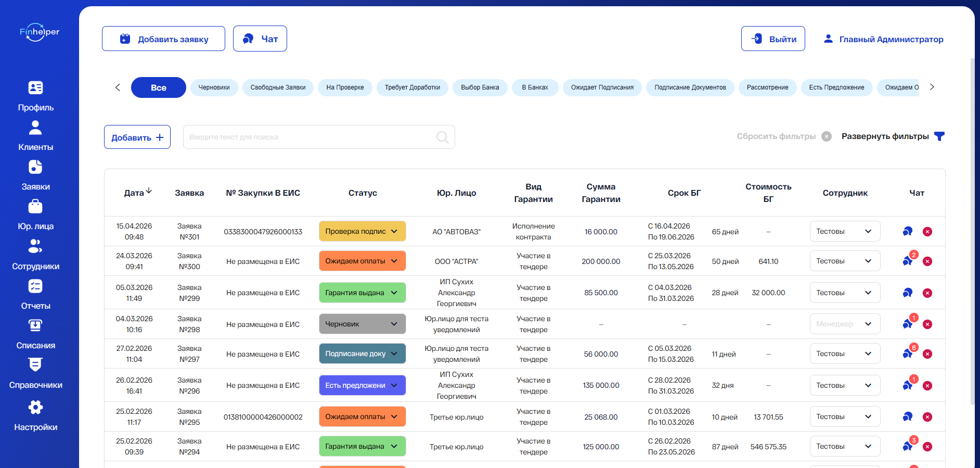Filter by На Проверке tab
This screenshot has width=980, height=468.
[345, 87]
